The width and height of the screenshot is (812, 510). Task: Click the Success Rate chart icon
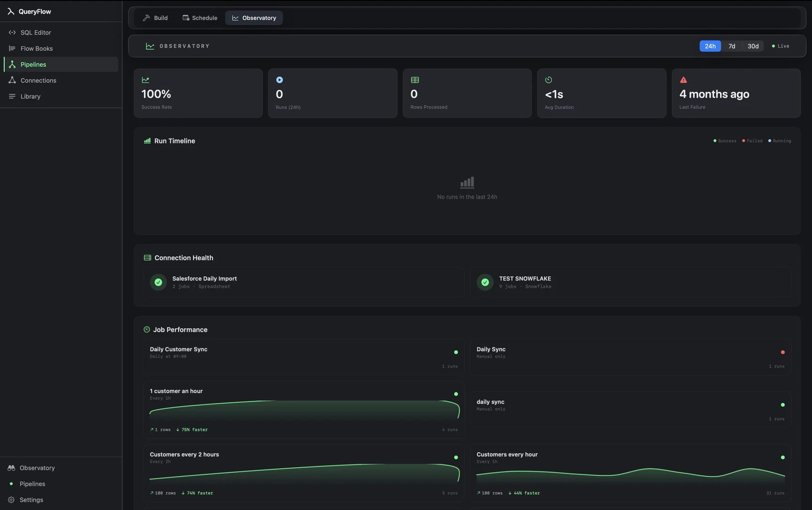146,80
